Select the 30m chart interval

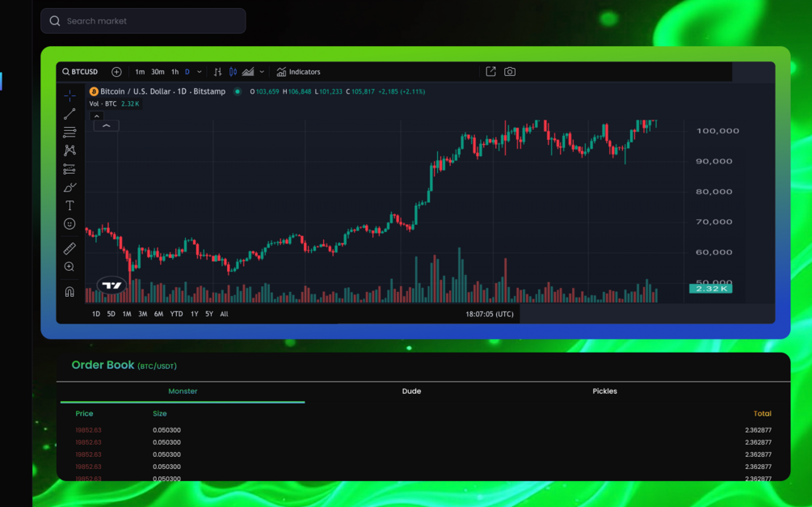click(158, 72)
